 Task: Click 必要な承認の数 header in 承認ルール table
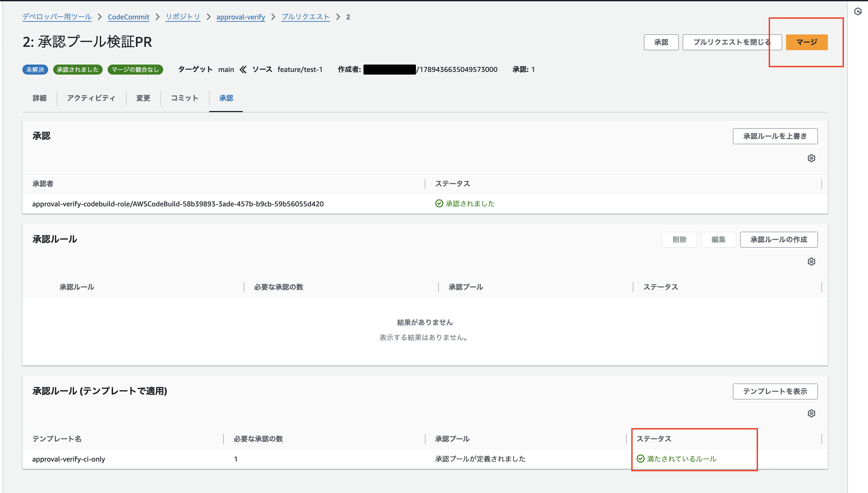pos(279,287)
